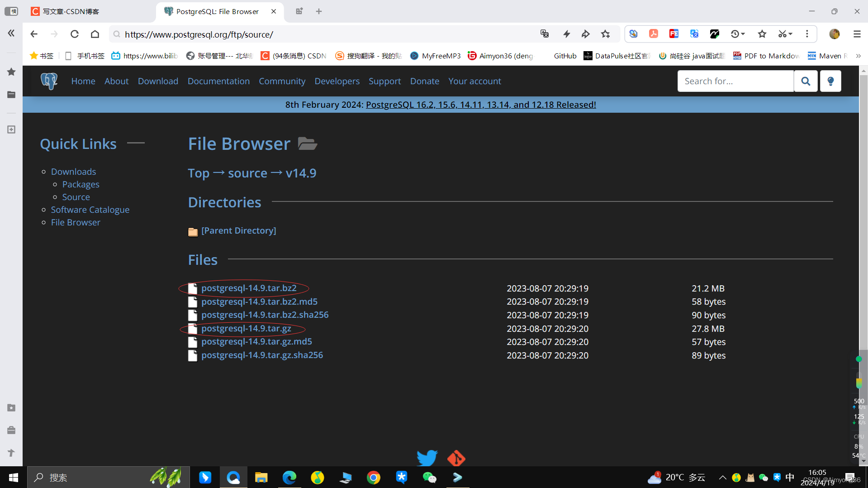This screenshot has height=488, width=868.
Task: Open WeChat from the taskbar
Action: (x=430, y=477)
